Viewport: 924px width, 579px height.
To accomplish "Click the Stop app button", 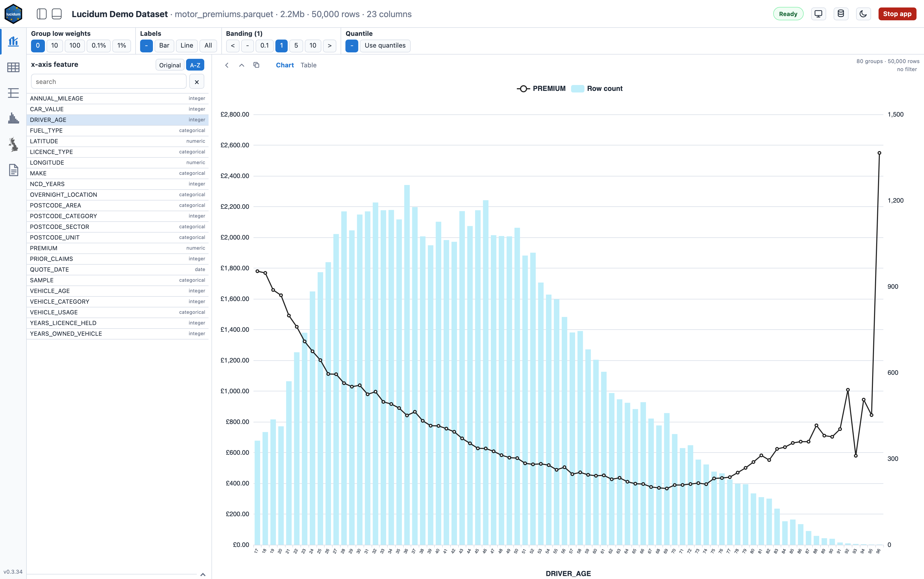I will click(x=897, y=14).
